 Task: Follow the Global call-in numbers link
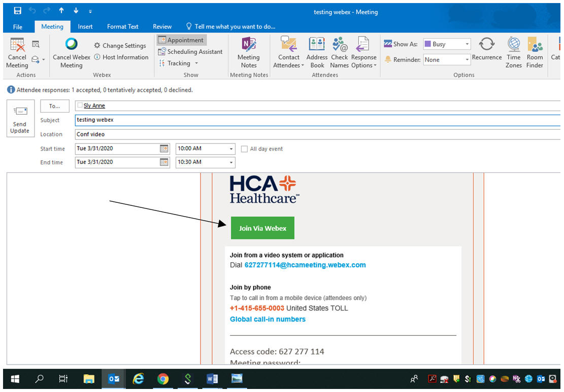point(268,319)
